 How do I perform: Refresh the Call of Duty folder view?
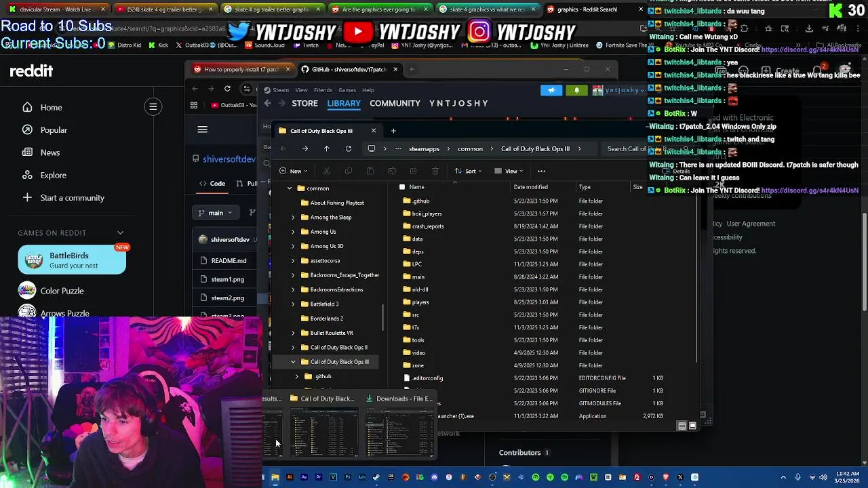coord(349,148)
